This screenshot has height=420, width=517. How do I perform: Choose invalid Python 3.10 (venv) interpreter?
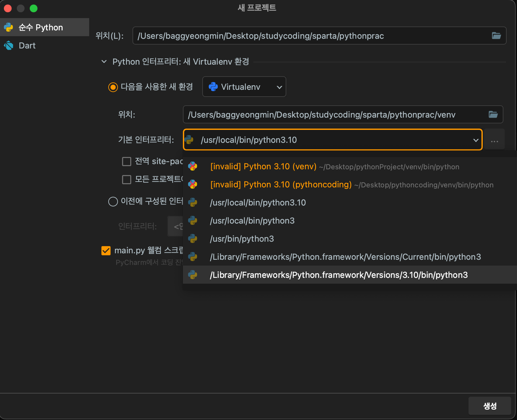point(350,166)
